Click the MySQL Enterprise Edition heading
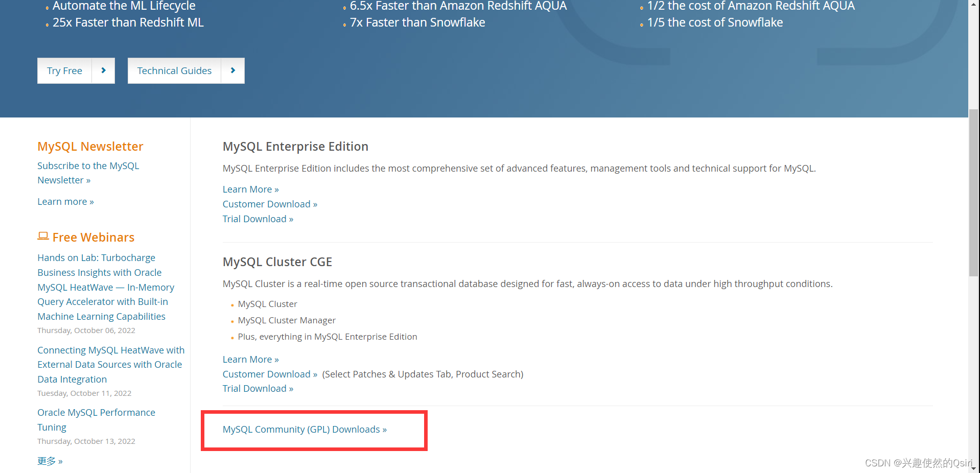 pyautogui.click(x=295, y=146)
